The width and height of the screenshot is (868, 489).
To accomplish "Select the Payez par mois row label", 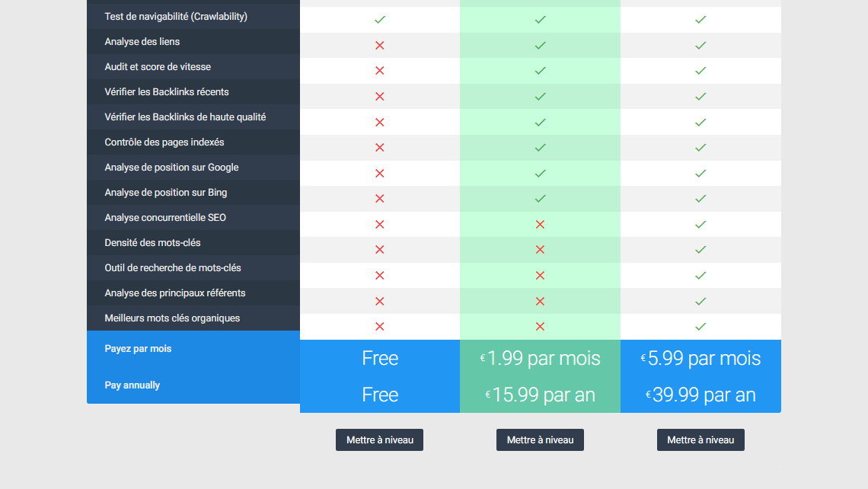I will click(x=138, y=349).
